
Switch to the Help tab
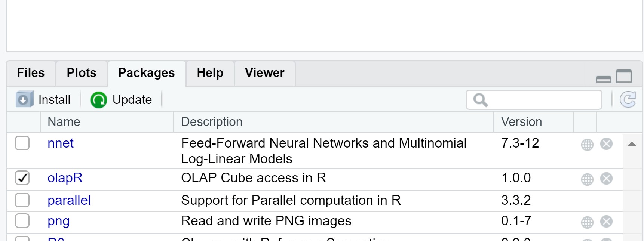click(210, 73)
